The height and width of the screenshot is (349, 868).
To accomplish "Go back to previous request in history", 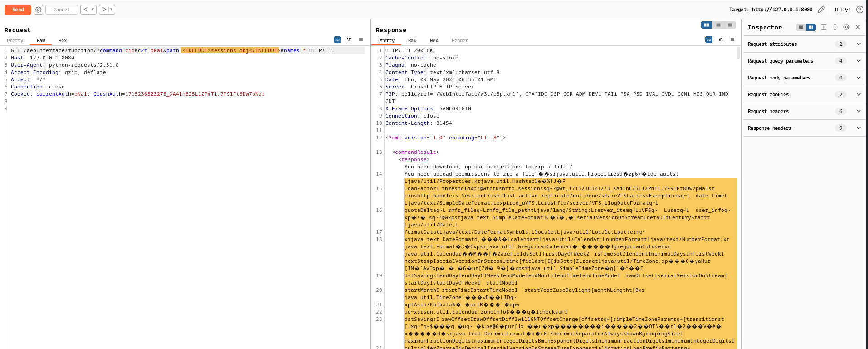I will tap(85, 10).
